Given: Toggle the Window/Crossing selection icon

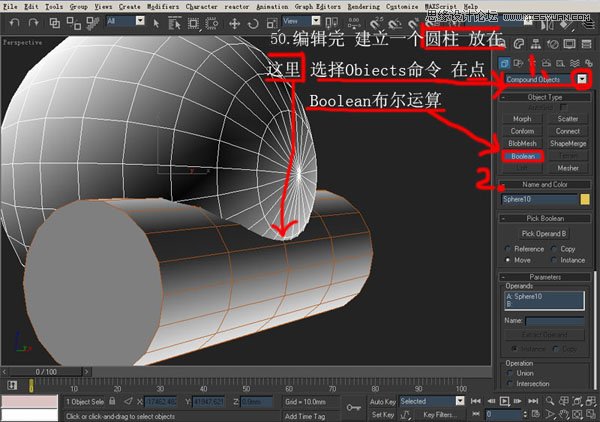Looking at the screenshot, I should click(212, 24).
